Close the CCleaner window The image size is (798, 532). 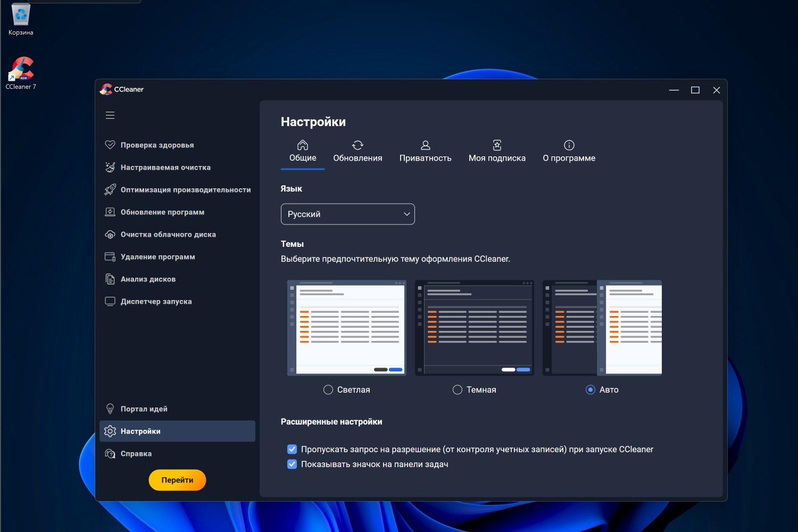click(717, 90)
